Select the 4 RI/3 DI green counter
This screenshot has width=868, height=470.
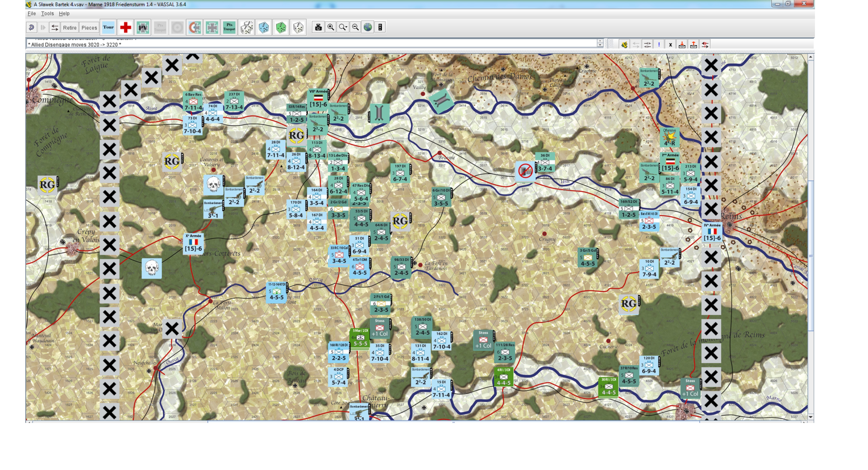click(x=504, y=377)
